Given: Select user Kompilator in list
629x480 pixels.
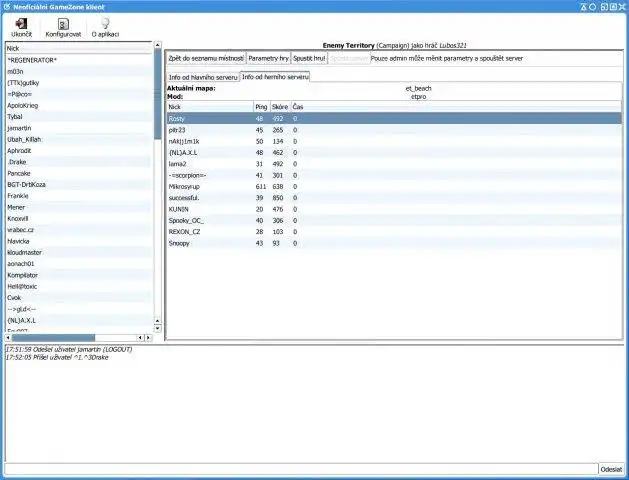Looking at the screenshot, I should [79, 275].
